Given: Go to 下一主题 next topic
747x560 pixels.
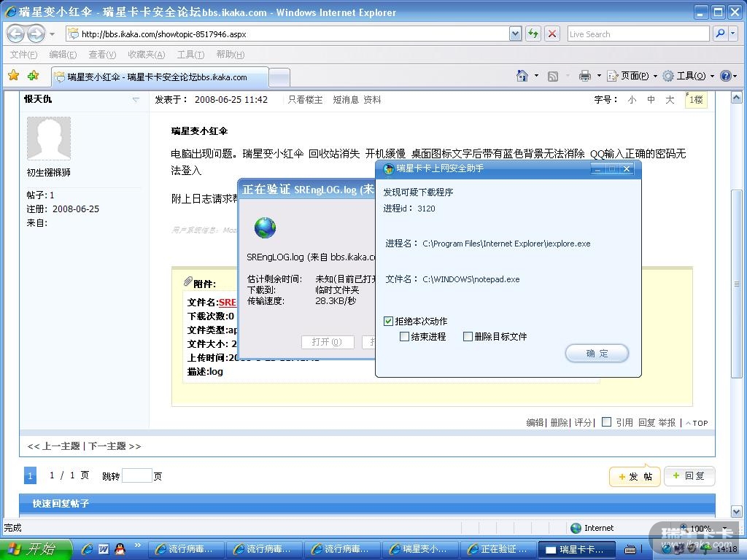Looking at the screenshot, I should point(107,446).
